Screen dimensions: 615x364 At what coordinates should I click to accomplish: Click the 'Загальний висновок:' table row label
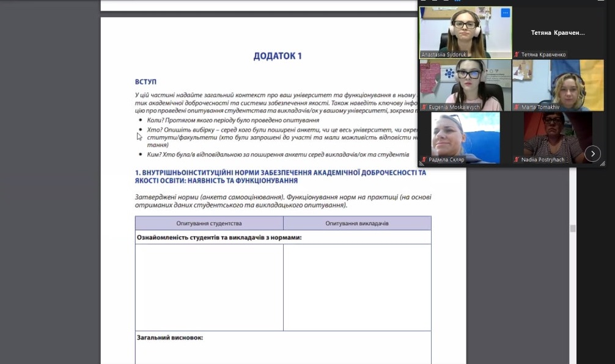[x=170, y=337]
